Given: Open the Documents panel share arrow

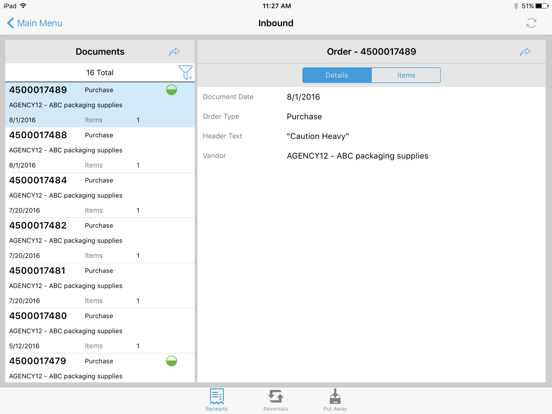Looking at the screenshot, I should (174, 52).
